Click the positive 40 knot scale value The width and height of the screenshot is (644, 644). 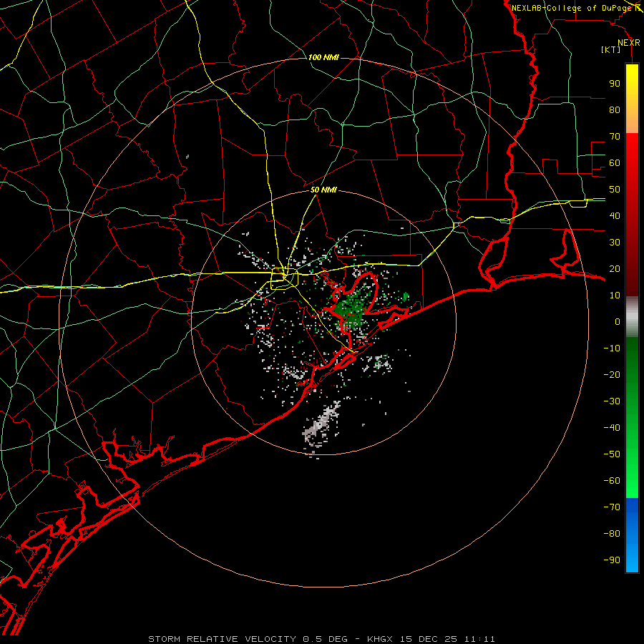point(615,215)
